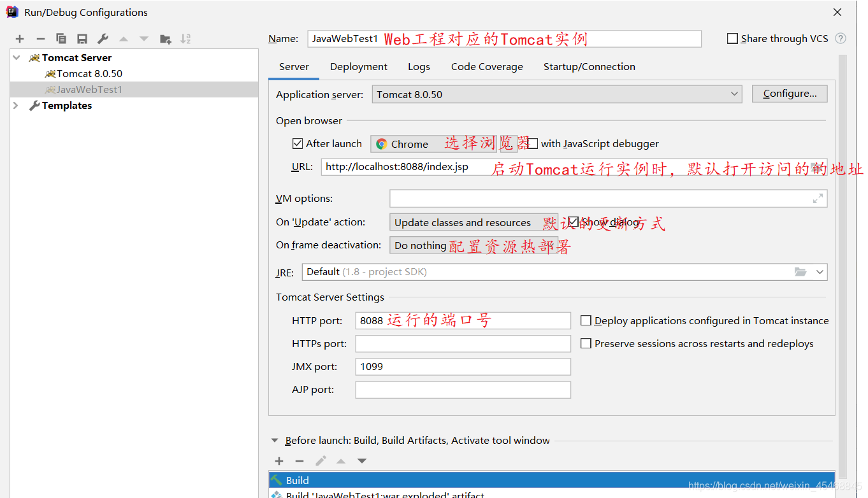Copy the selected configuration
The height and width of the screenshot is (498, 868).
pyautogui.click(x=61, y=39)
